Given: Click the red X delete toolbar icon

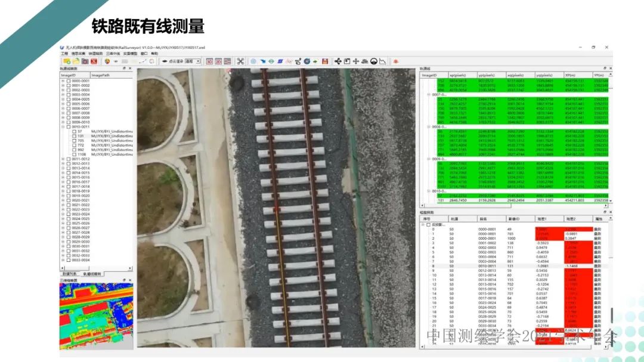Looking at the screenshot, I should pyautogui.click(x=94, y=61).
